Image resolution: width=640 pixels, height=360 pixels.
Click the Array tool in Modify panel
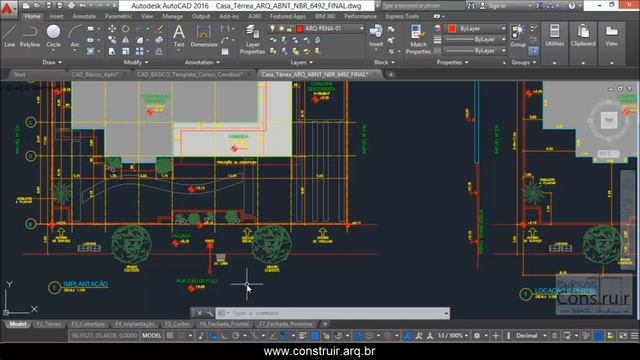point(140,51)
